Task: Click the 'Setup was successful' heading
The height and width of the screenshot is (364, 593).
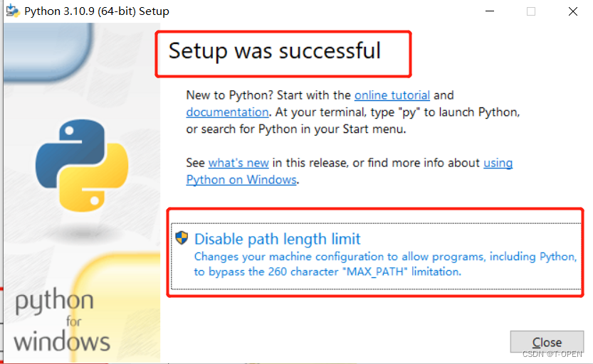Action: (x=275, y=51)
